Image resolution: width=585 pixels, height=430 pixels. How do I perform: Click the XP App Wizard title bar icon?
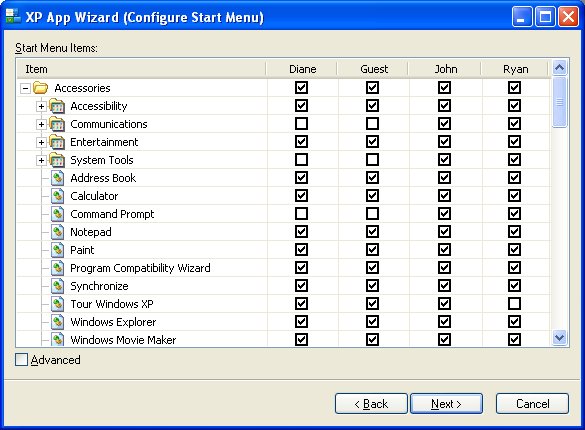coord(13,16)
